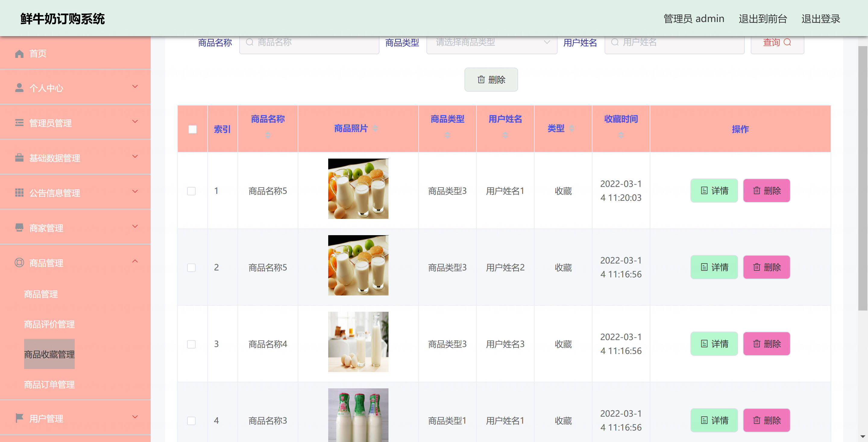
Task: Click the 详情 button for row 4
Action: (x=714, y=420)
